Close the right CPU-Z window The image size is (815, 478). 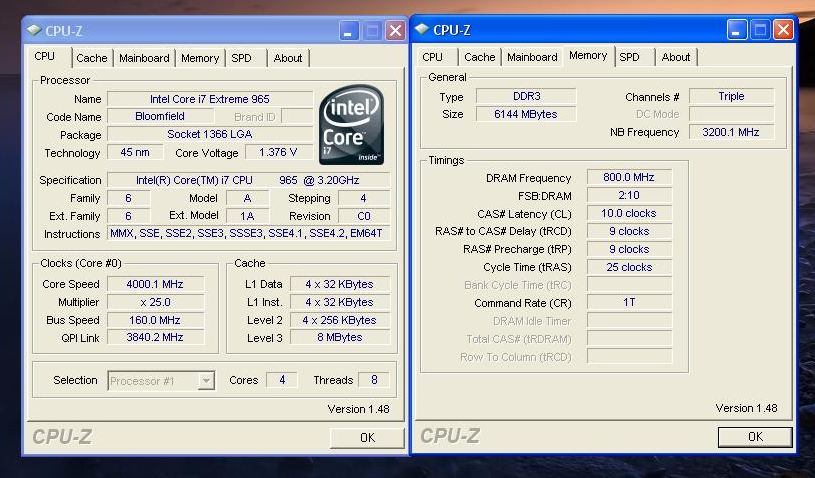click(783, 30)
